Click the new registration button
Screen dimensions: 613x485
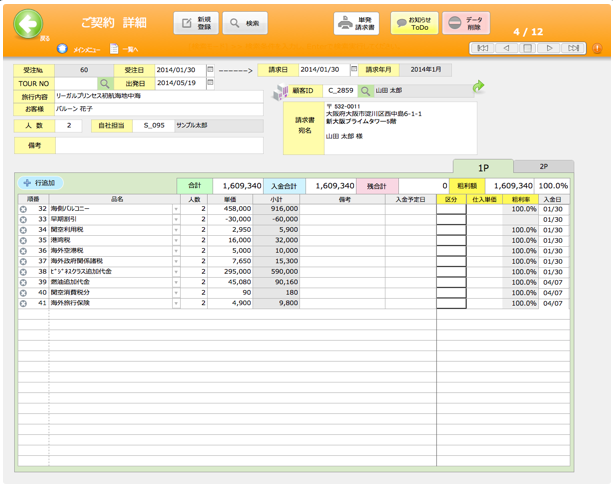coord(196,23)
